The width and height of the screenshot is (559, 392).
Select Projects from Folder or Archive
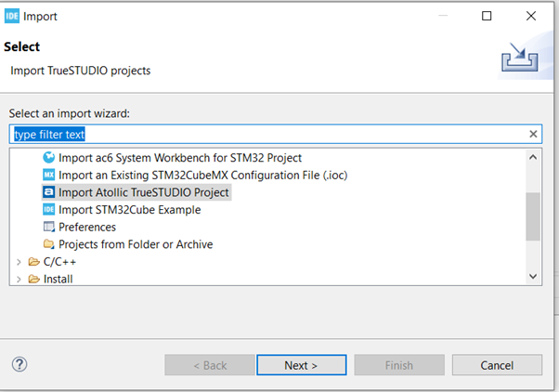coord(136,244)
